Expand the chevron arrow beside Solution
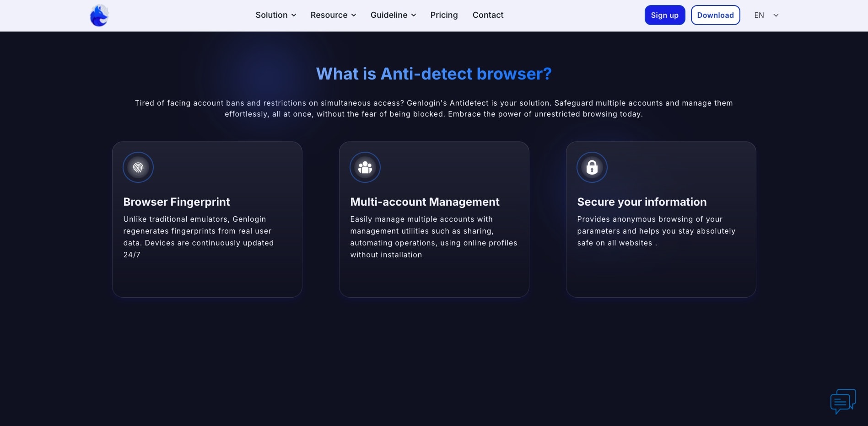Image resolution: width=868 pixels, height=426 pixels. (x=294, y=15)
